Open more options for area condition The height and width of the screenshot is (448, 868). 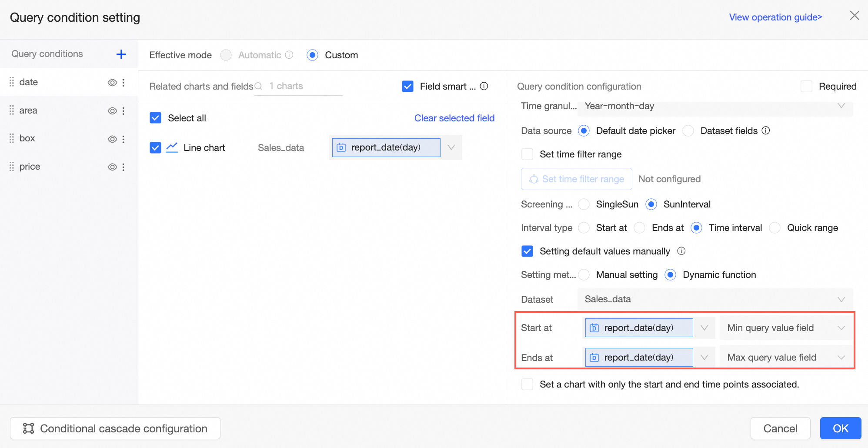point(124,111)
